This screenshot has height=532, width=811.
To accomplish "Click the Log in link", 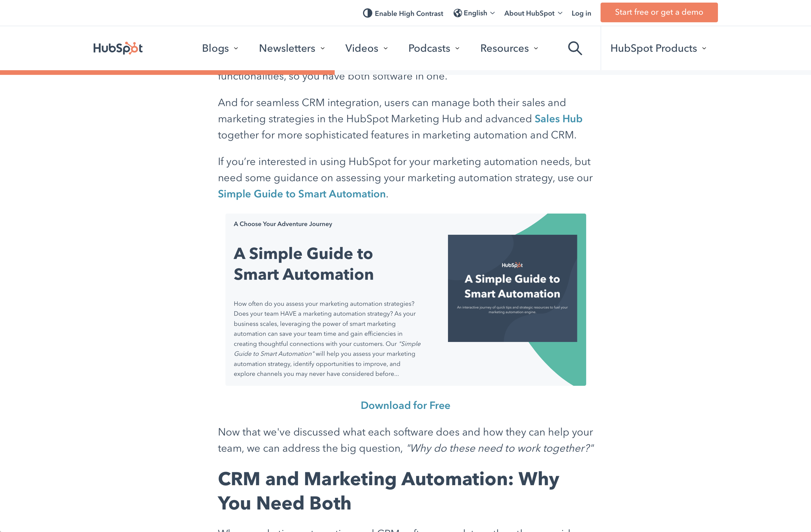I will pyautogui.click(x=581, y=13).
